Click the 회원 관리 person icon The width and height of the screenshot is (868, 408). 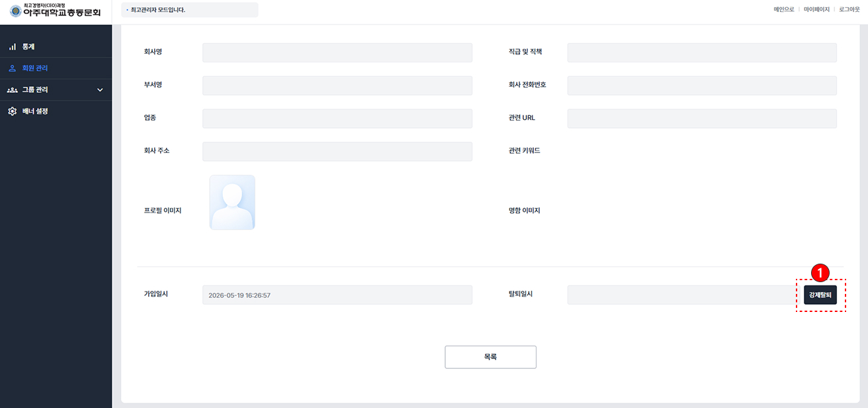coord(12,68)
